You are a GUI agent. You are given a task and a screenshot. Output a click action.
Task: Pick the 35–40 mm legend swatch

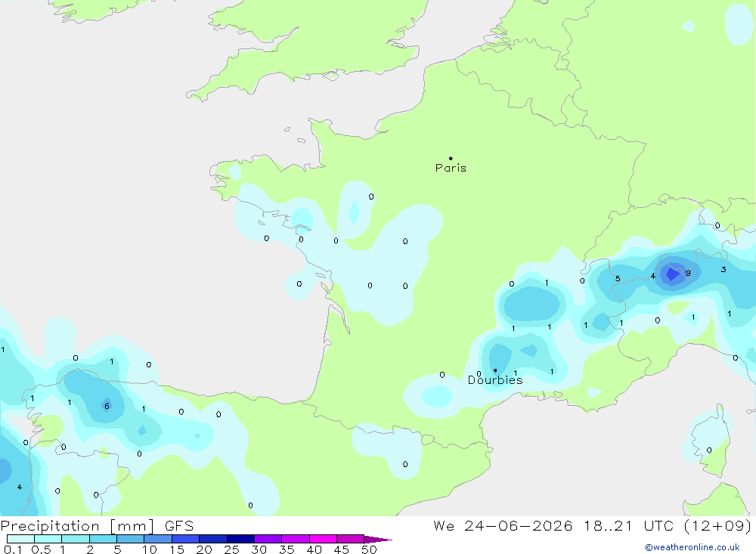point(295,539)
